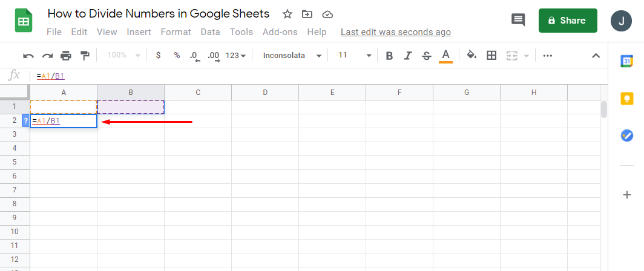Open the 'Last edit was seconds ago' link
This screenshot has height=271, width=644.
pyautogui.click(x=396, y=32)
